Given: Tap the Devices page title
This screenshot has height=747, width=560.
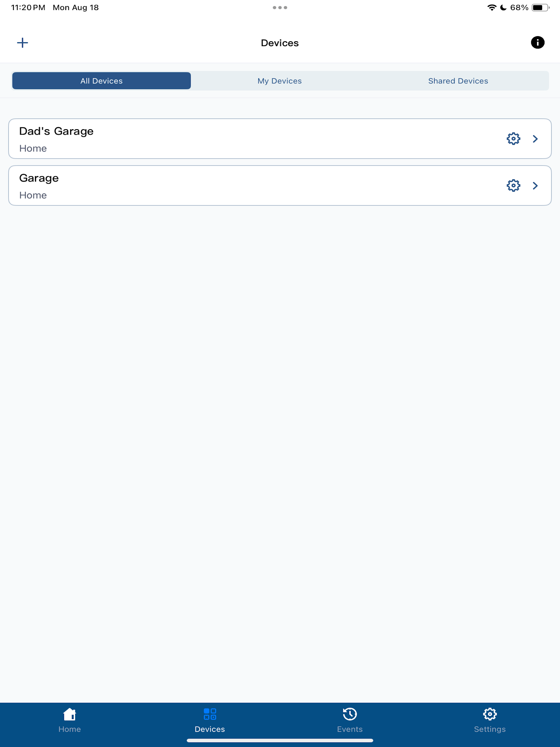Looking at the screenshot, I should click(280, 43).
